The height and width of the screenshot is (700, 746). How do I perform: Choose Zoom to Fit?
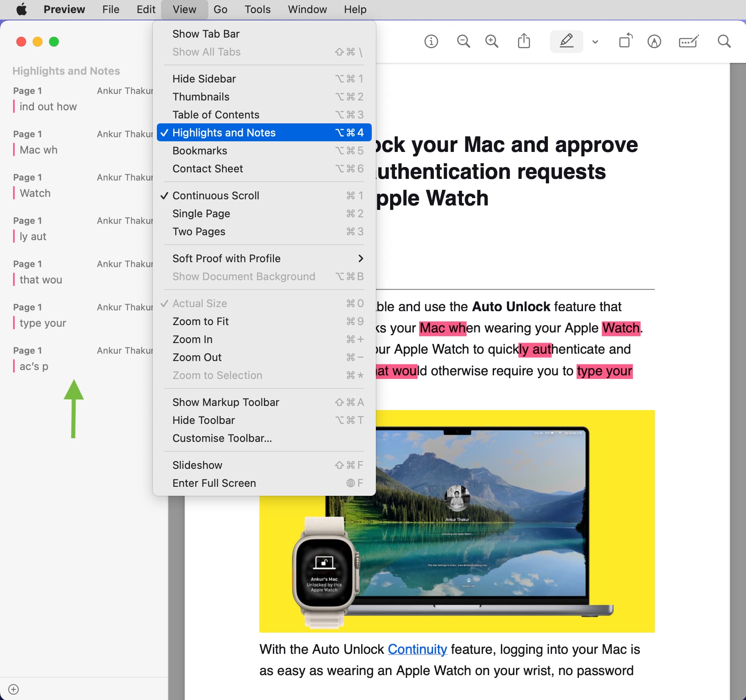pyautogui.click(x=264, y=321)
